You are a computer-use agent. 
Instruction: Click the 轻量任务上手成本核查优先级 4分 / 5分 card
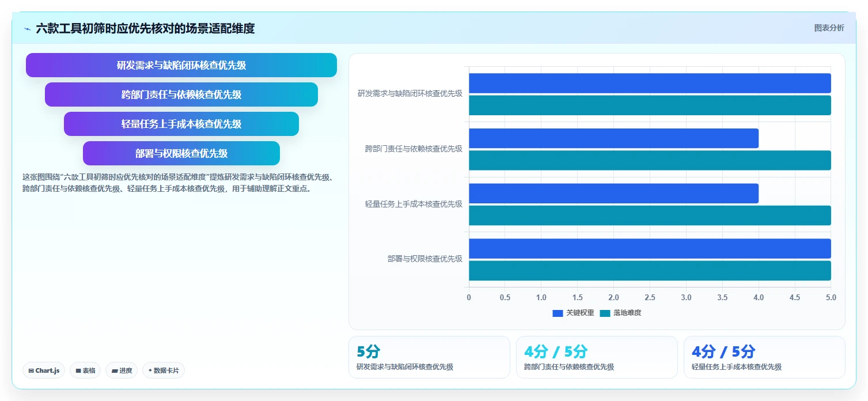coord(764,357)
